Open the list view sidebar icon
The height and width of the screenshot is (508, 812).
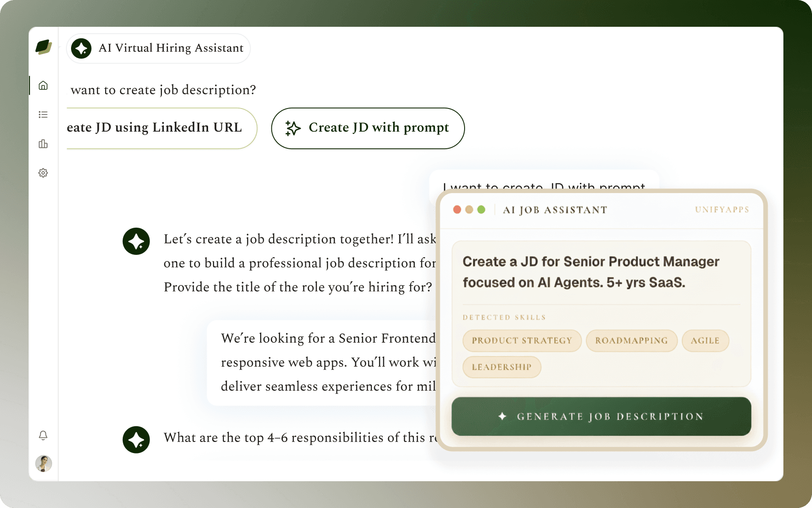click(x=43, y=115)
